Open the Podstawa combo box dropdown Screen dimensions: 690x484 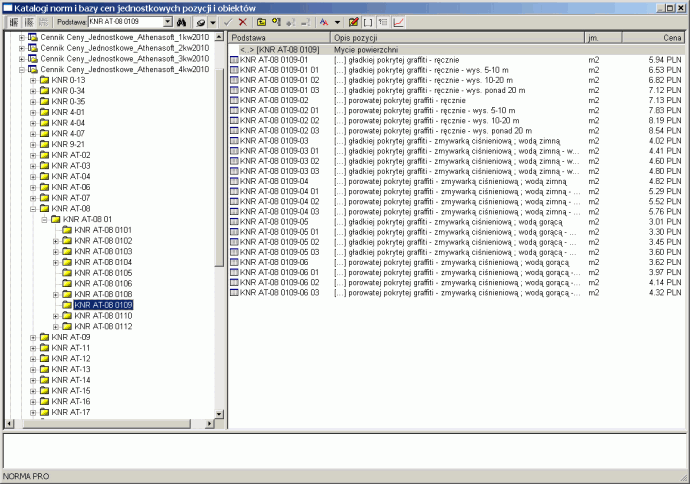coord(168,21)
